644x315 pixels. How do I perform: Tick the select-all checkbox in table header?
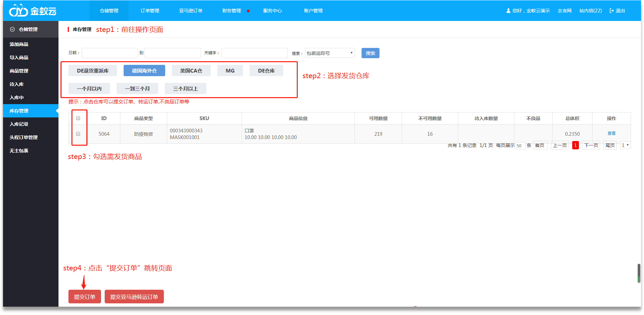tap(78, 118)
